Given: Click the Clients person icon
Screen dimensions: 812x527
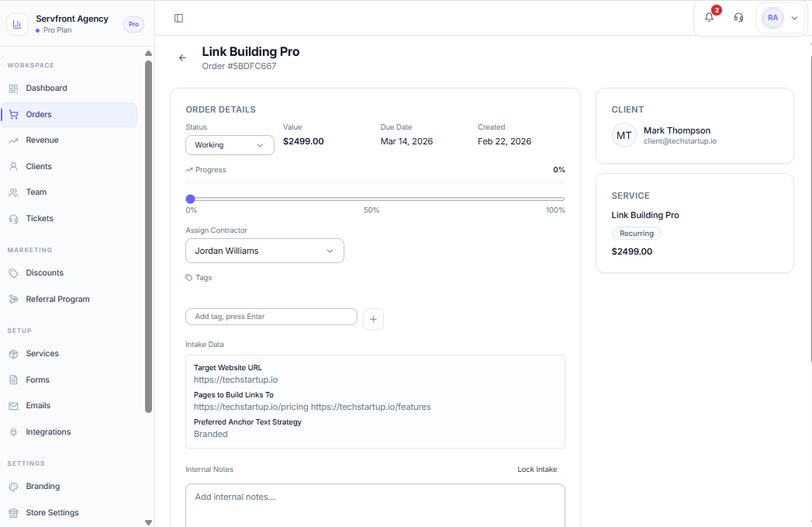Looking at the screenshot, I should [x=13, y=166].
